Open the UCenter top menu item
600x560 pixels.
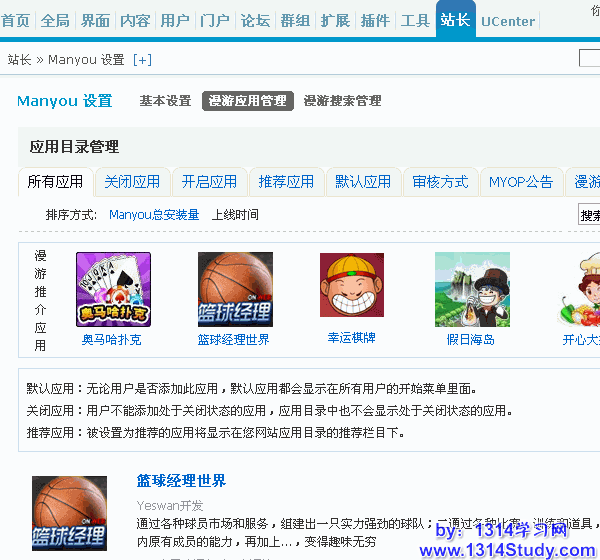point(508,21)
